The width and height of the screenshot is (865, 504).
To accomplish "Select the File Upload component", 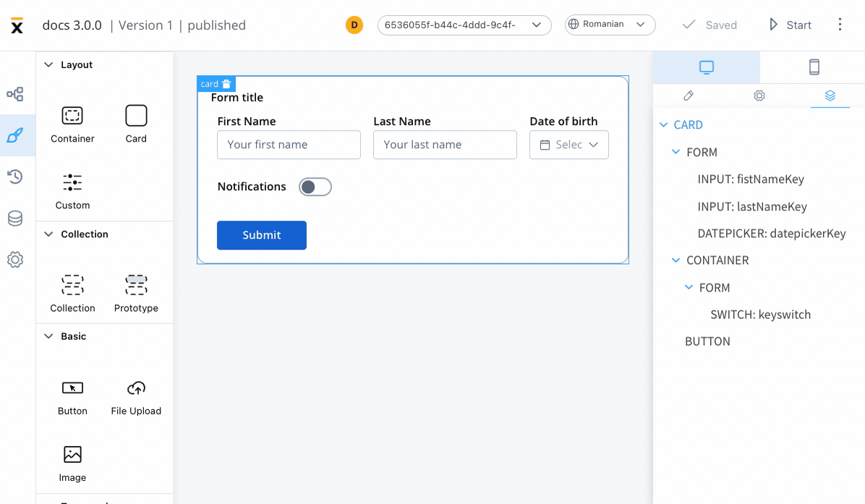I will pos(136,398).
